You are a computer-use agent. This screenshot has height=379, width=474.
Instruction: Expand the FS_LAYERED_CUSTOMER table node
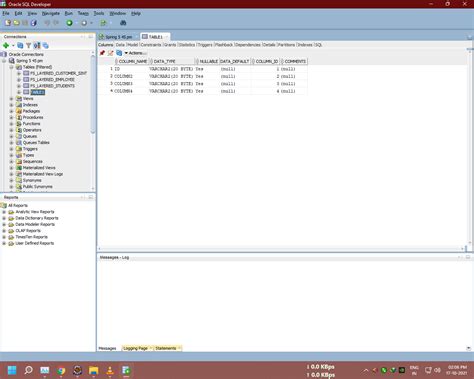point(19,73)
